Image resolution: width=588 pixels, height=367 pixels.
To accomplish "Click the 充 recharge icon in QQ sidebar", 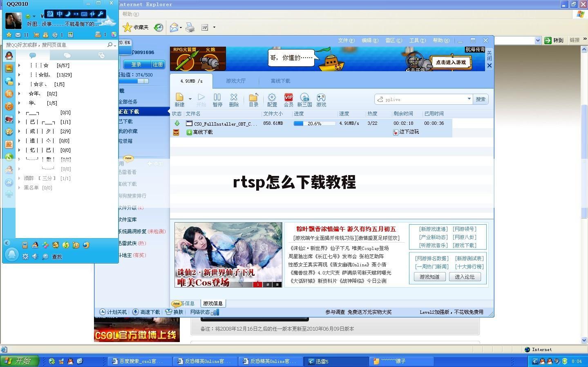I will tap(9, 106).
